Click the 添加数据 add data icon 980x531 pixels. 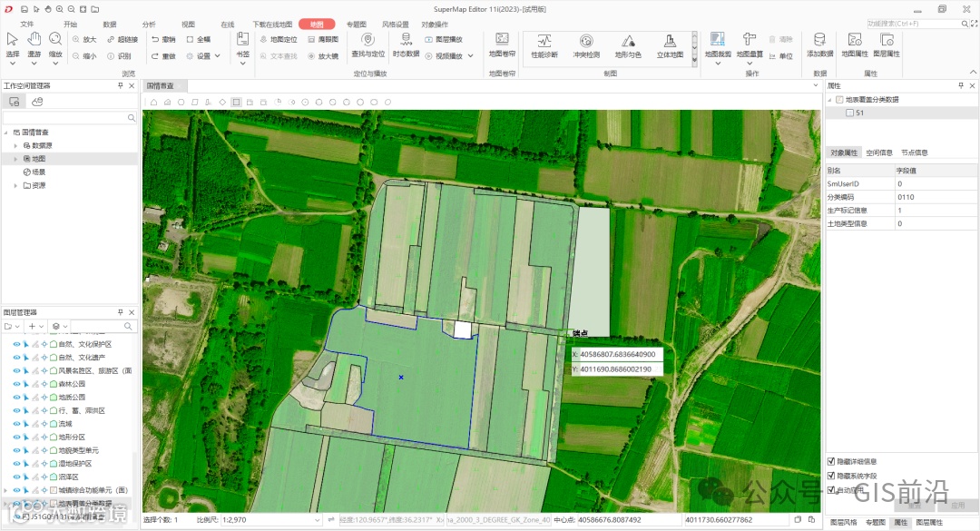pyautogui.click(x=819, y=42)
